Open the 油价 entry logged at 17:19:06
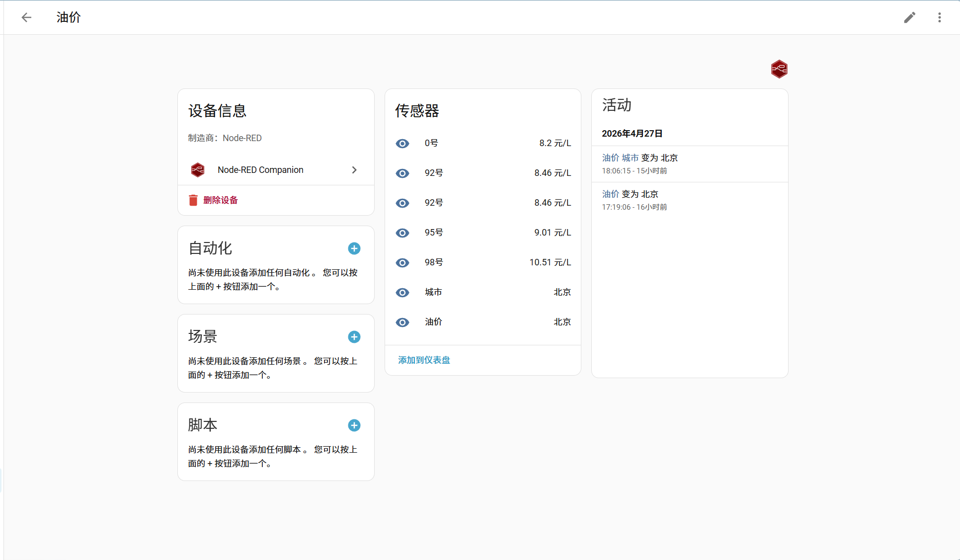960x560 pixels. pyautogui.click(x=610, y=194)
